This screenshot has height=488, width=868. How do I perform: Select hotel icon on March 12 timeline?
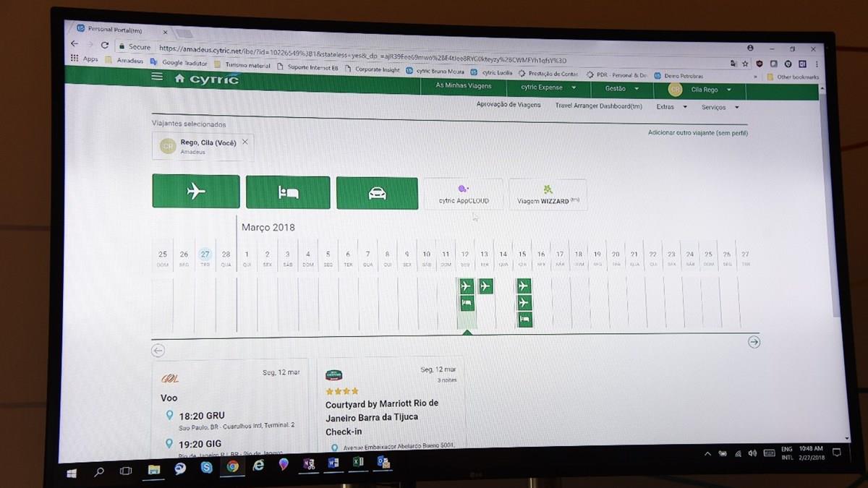pyautogui.click(x=467, y=302)
